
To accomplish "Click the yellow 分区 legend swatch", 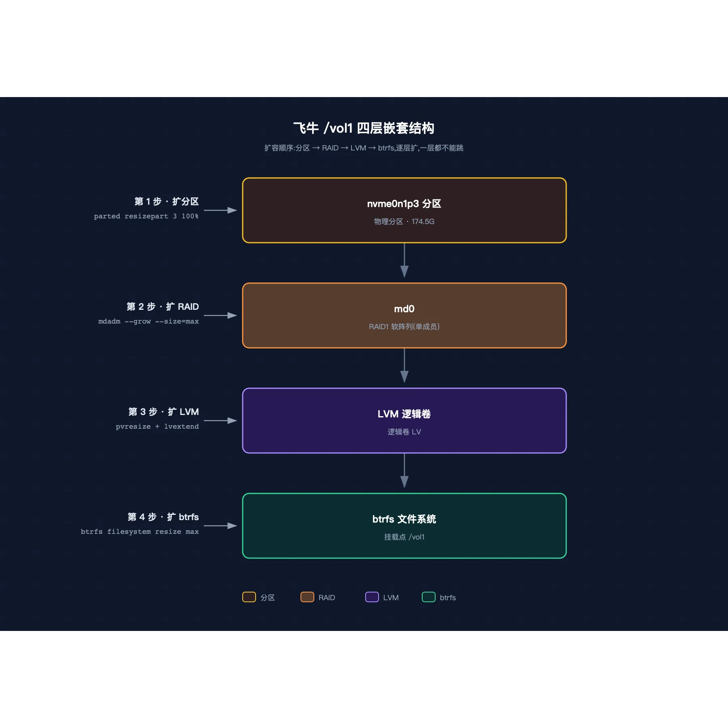I will 249,597.
